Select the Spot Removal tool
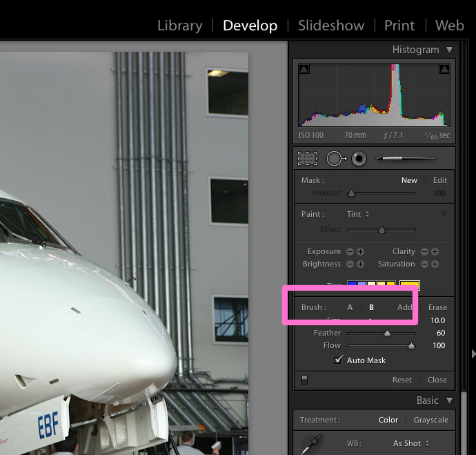The width and height of the screenshot is (476, 455). (337, 159)
